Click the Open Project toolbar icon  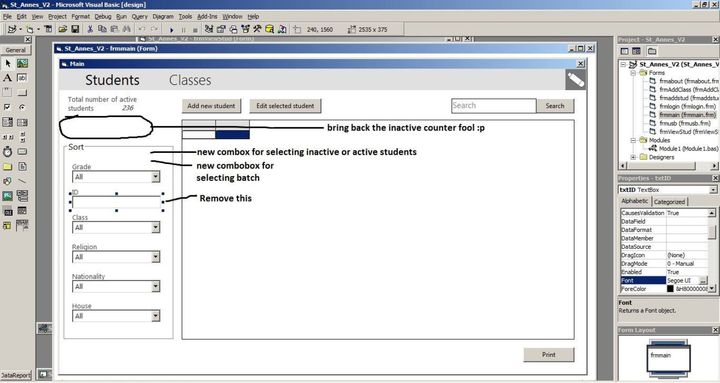click(x=62, y=29)
